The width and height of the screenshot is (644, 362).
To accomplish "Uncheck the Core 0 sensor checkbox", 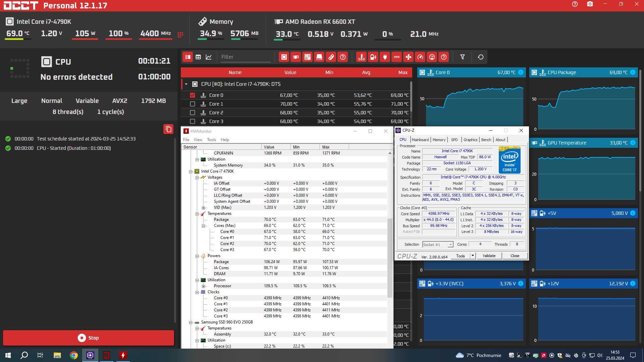I will [193, 95].
